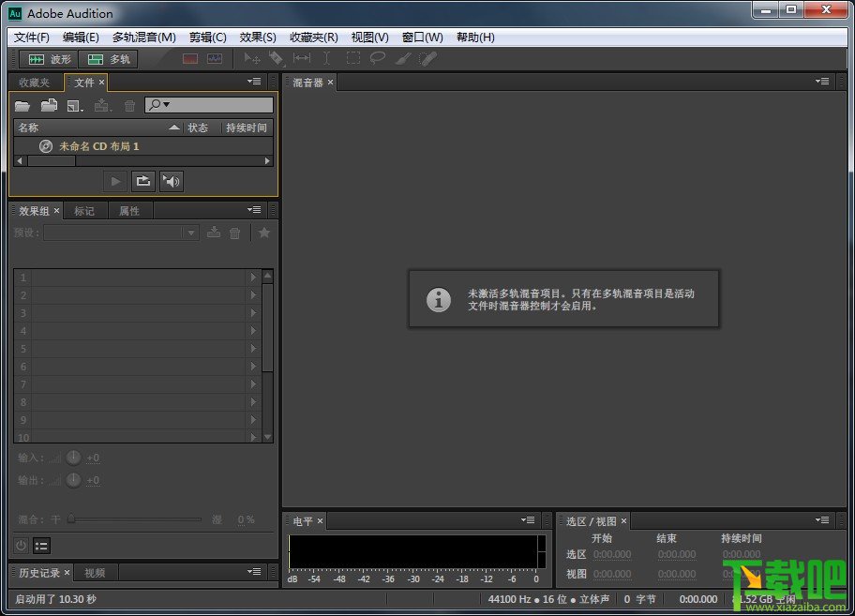
Task: Toggle the spectral pitch display icon
Action: (215, 59)
